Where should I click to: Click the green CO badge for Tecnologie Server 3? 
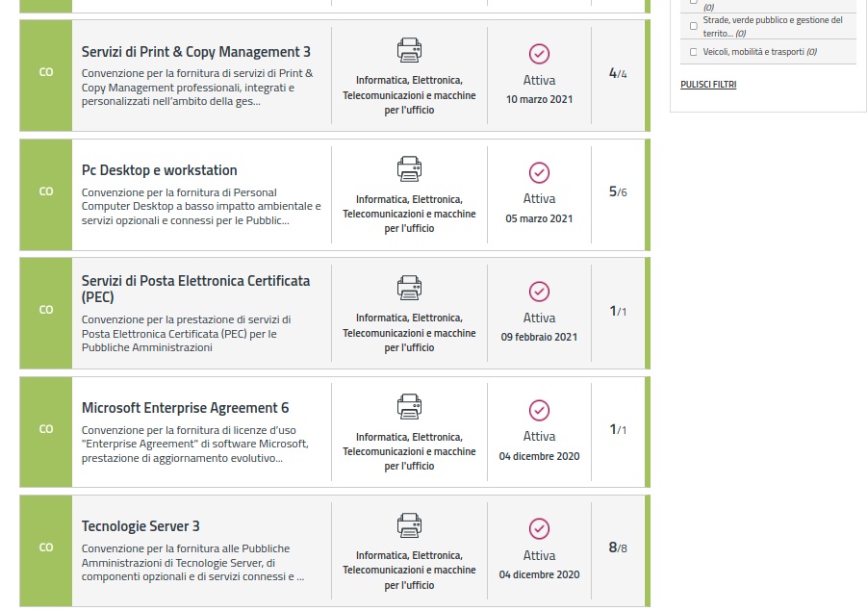click(46, 547)
